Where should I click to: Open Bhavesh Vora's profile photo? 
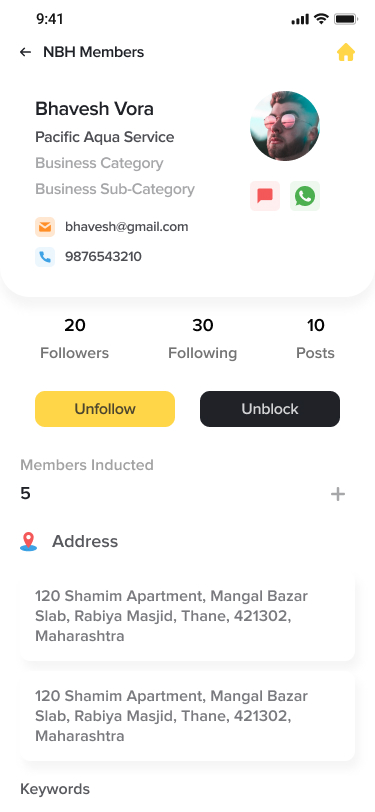285,126
